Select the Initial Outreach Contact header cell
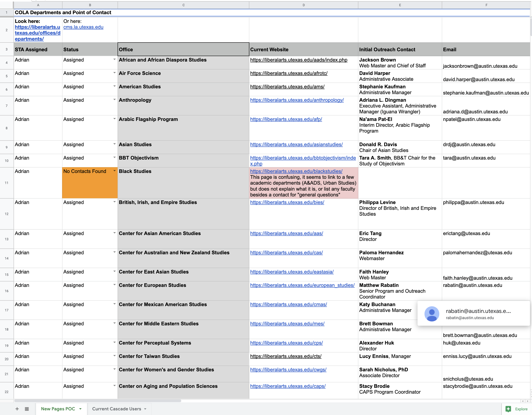The width and height of the screenshot is (532, 415). click(x=400, y=49)
